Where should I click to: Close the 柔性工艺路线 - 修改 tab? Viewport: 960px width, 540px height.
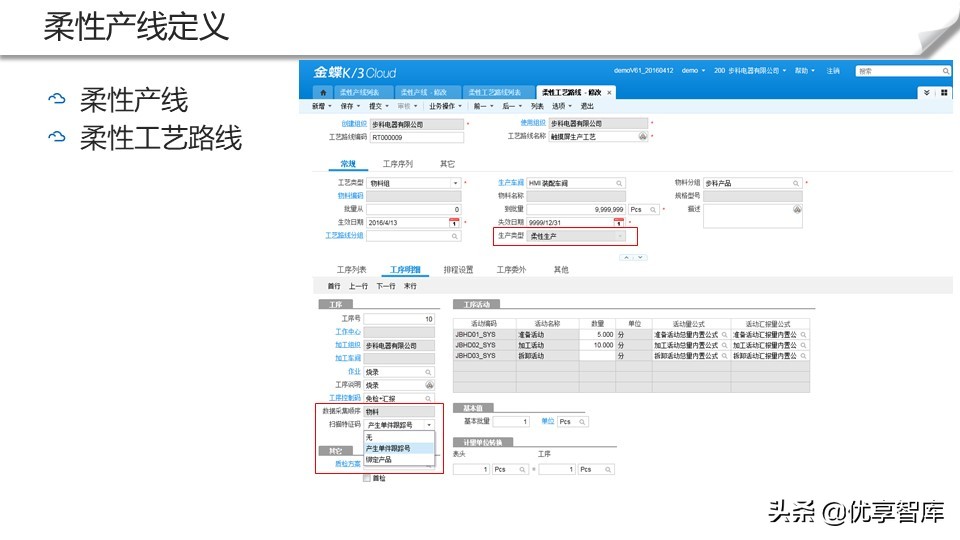(x=609, y=92)
